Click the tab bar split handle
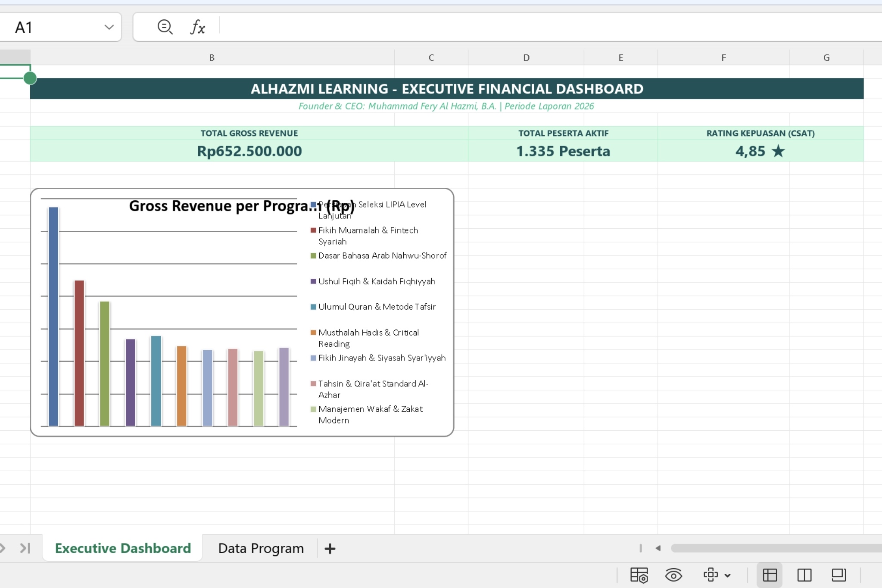Image resolution: width=882 pixels, height=588 pixels. [x=641, y=548]
